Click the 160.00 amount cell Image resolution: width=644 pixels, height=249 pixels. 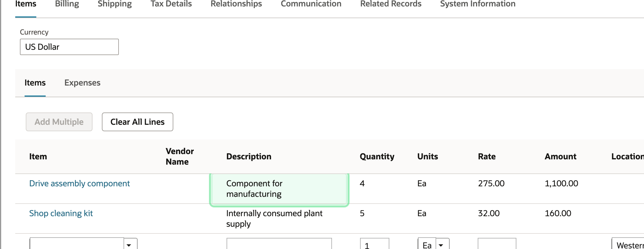(x=558, y=213)
